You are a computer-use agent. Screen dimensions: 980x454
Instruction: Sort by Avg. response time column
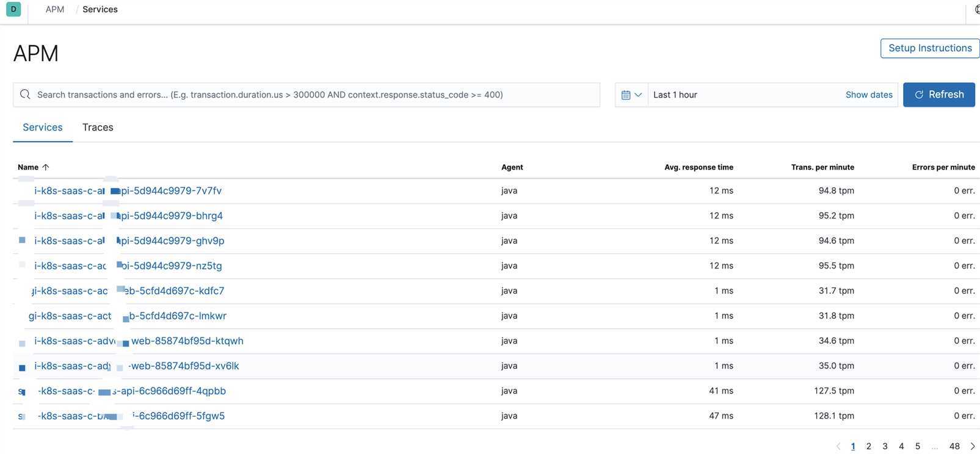[x=699, y=167]
